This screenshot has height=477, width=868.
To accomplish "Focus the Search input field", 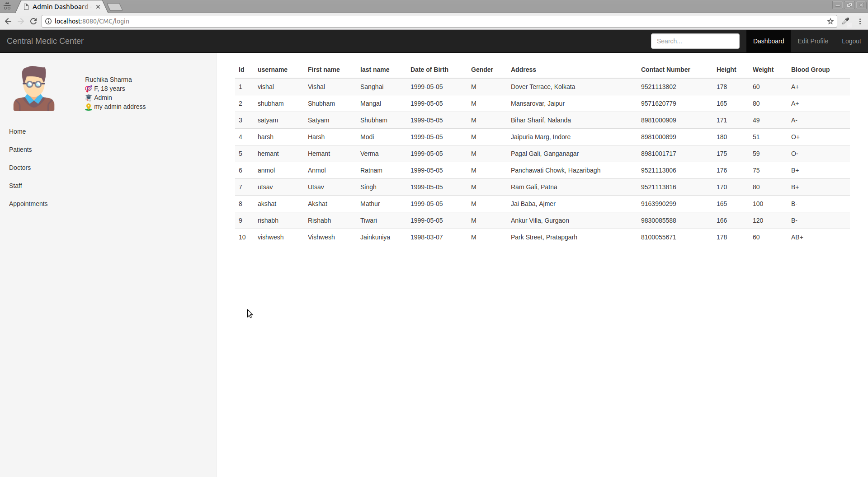I will click(x=695, y=41).
